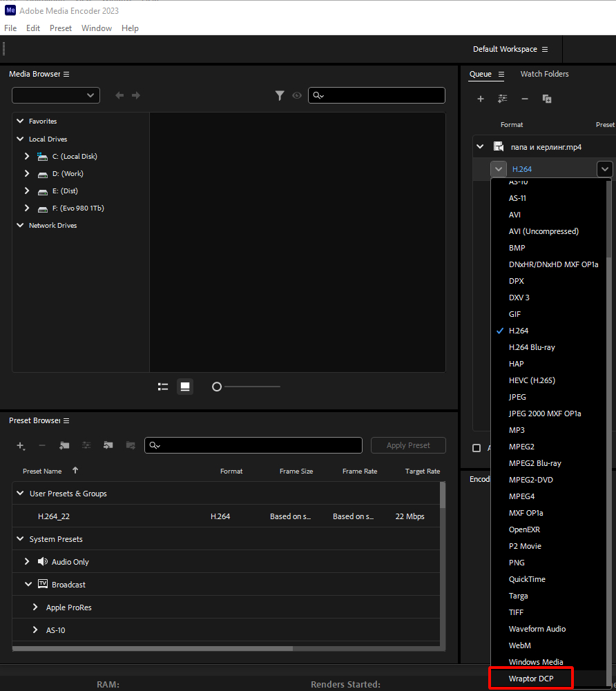
Task: Toggle the eye visibility icon in Media Browser
Action: pos(297,96)
